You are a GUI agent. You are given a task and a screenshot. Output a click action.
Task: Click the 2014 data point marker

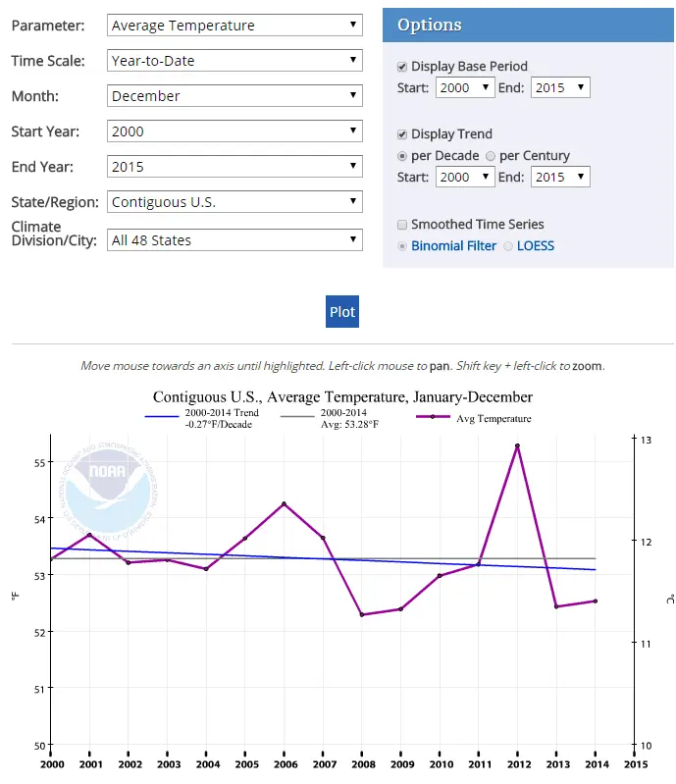pyautogui.click(x=595, y=601)
